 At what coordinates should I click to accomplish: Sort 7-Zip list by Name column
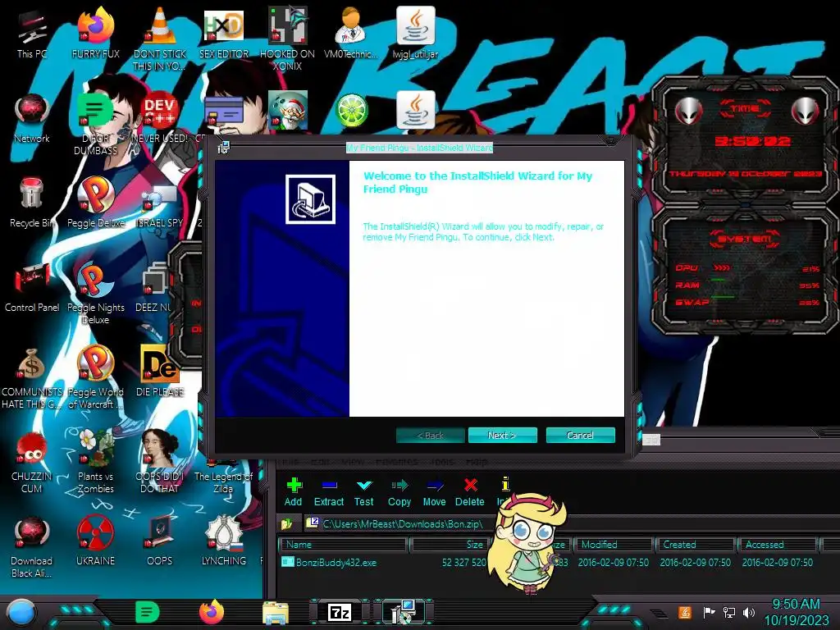[343, 545]
